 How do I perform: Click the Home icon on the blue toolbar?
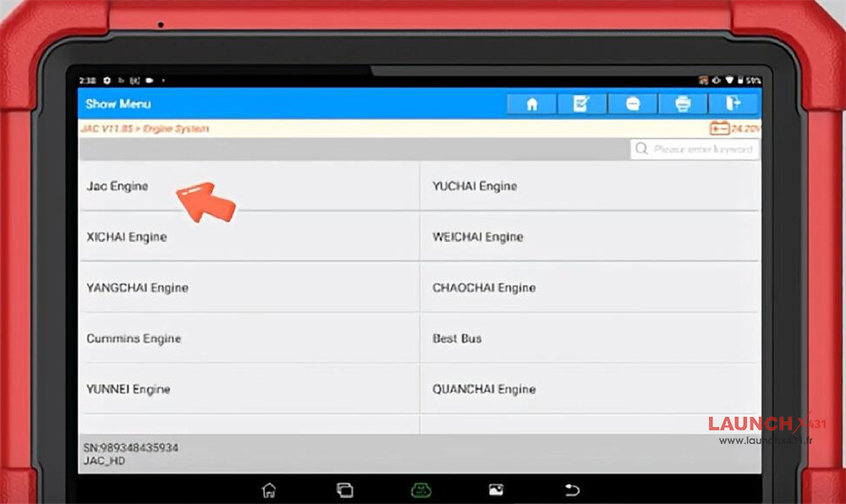point(531,103)
